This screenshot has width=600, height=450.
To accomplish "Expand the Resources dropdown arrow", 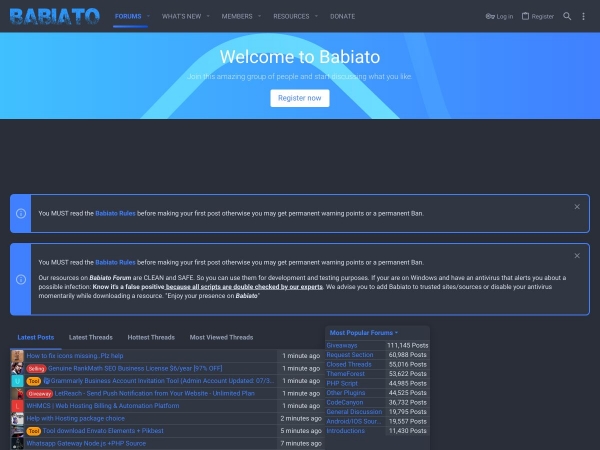I will (316, 16).
